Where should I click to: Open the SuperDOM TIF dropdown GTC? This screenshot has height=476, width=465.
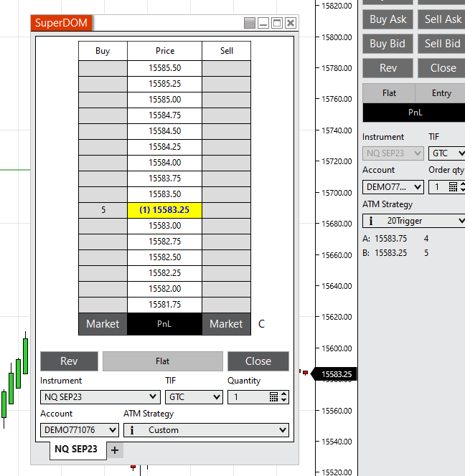(x=194, y=397)
